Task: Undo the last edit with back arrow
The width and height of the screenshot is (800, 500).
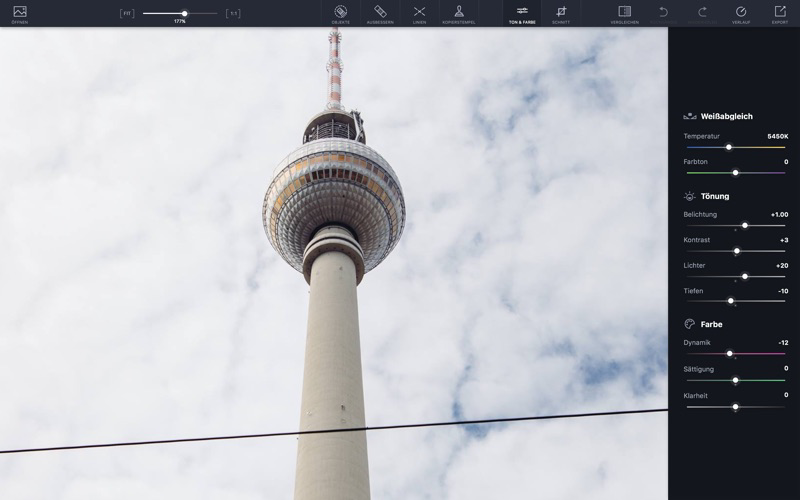Action: click(663, 14)
